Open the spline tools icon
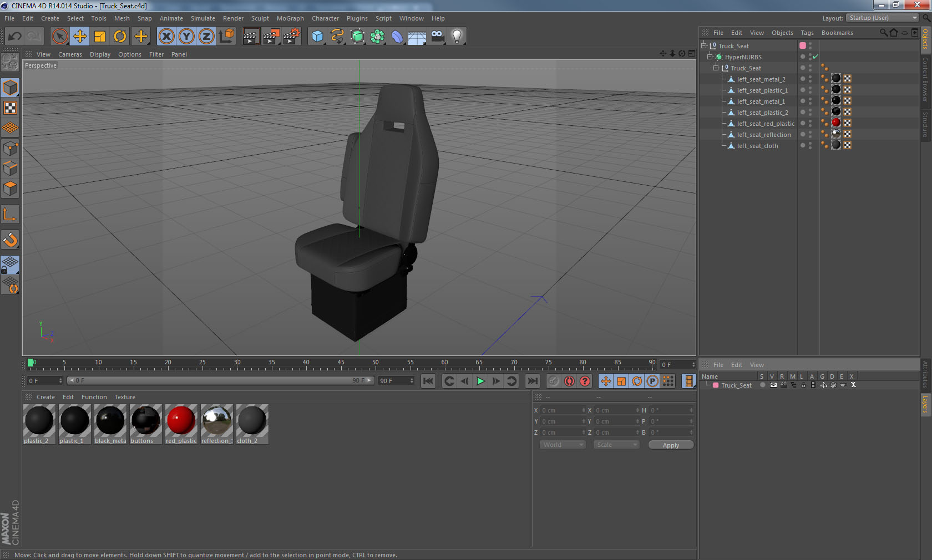 pyautogui.click(x=337, y=37)
